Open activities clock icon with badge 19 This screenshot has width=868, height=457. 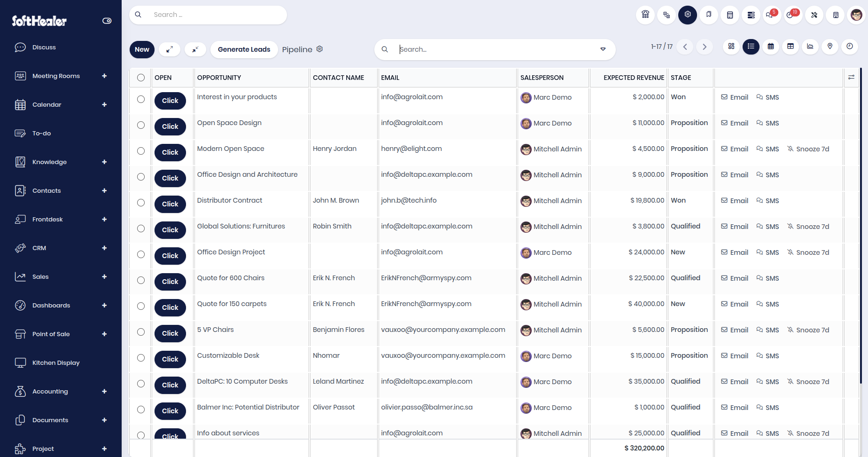792,15
